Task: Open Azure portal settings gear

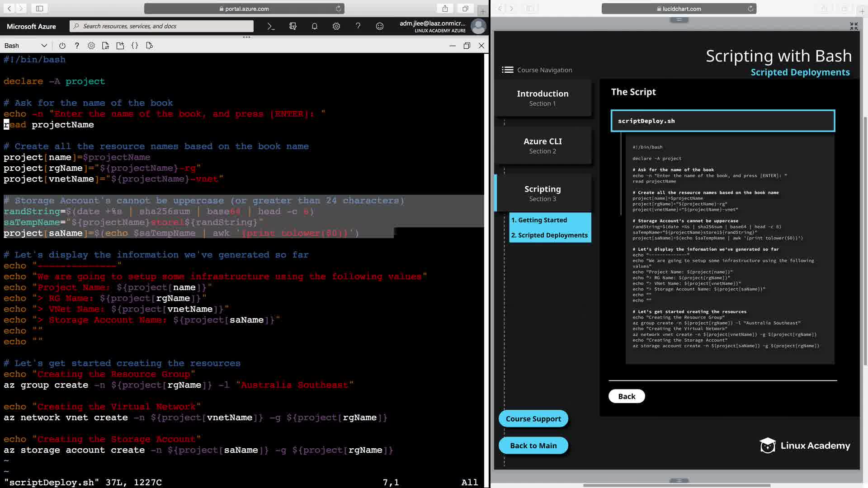Action: [x=336, y=26]
